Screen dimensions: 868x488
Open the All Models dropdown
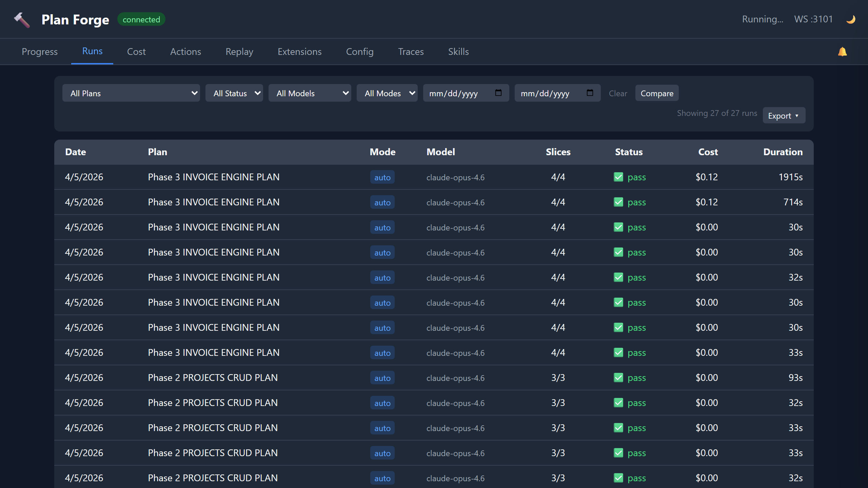click(x=310, y=93)
